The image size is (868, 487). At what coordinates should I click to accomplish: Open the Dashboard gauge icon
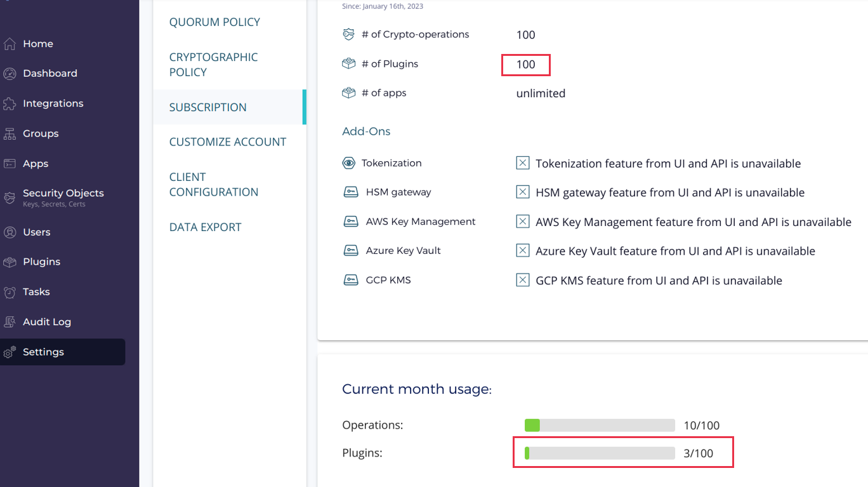pos(10,74)
